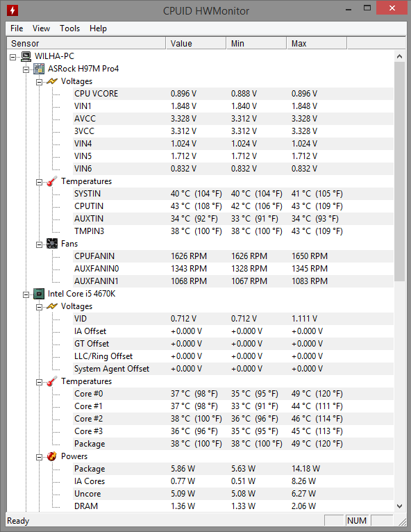Select the GT Offset row
The width and height of the screenshot is (411, 532).
[233, 344]
